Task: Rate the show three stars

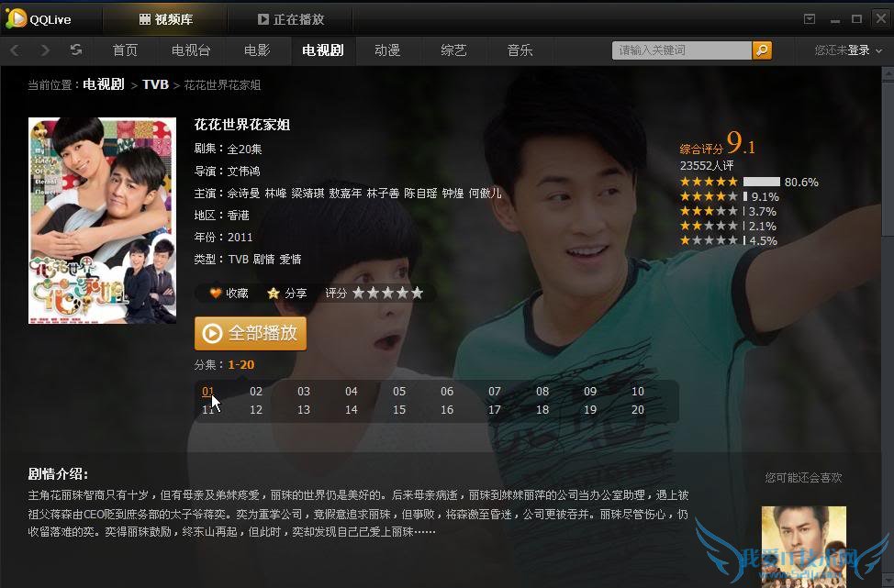Action: pyautogui.click(x=387, y=293)
